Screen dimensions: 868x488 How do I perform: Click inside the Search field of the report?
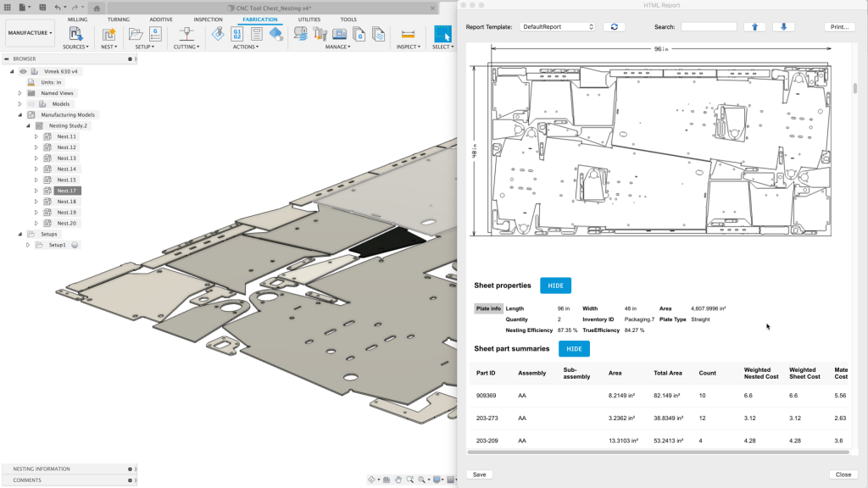pos(708,26)
